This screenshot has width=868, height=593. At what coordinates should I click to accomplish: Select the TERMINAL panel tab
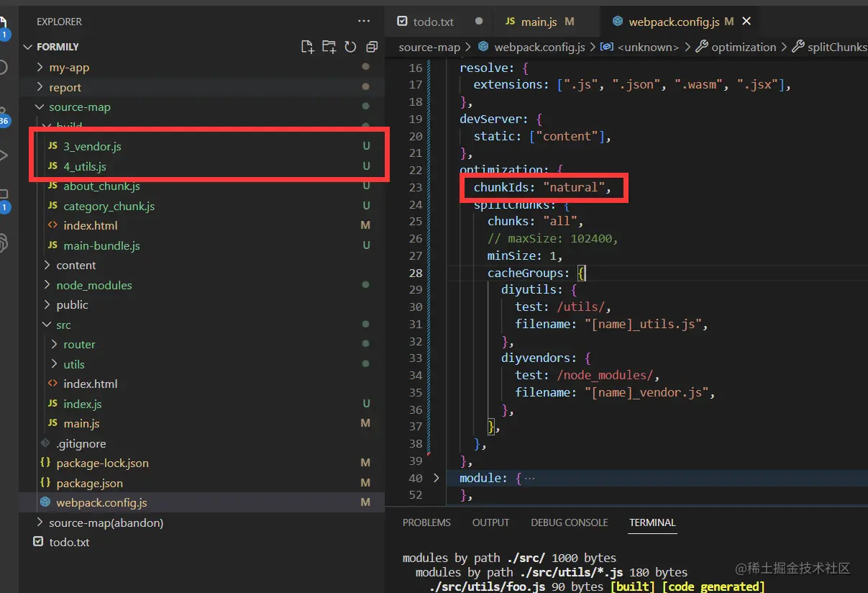point(652,522)
